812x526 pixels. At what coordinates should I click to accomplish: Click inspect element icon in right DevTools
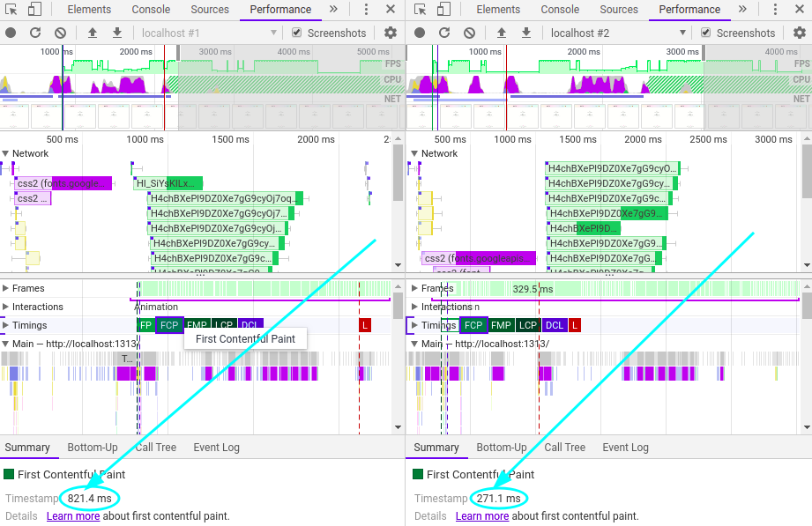420,10
